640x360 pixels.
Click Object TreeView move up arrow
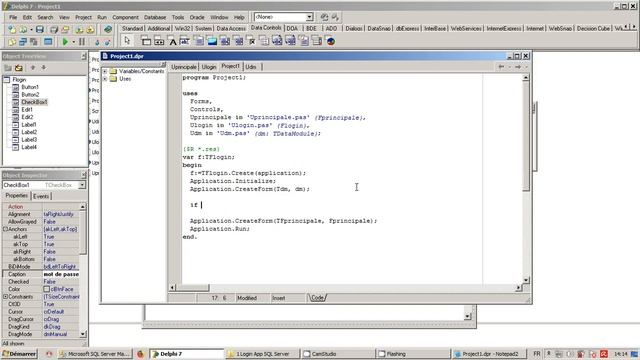click(x=33, y=68)
